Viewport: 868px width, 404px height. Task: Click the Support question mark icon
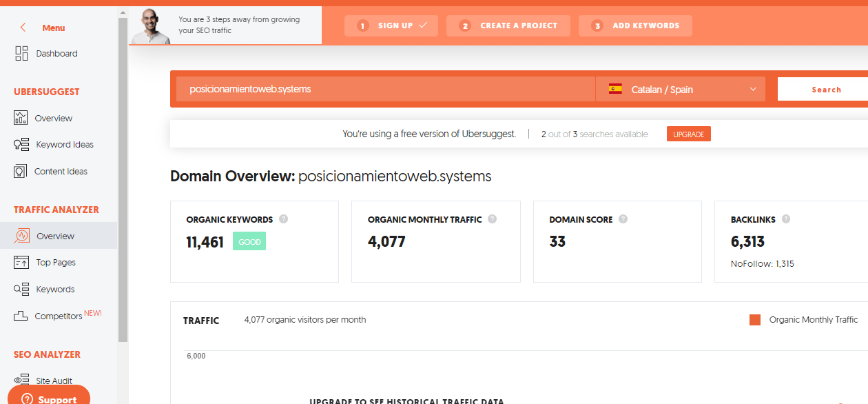(28, 399)
